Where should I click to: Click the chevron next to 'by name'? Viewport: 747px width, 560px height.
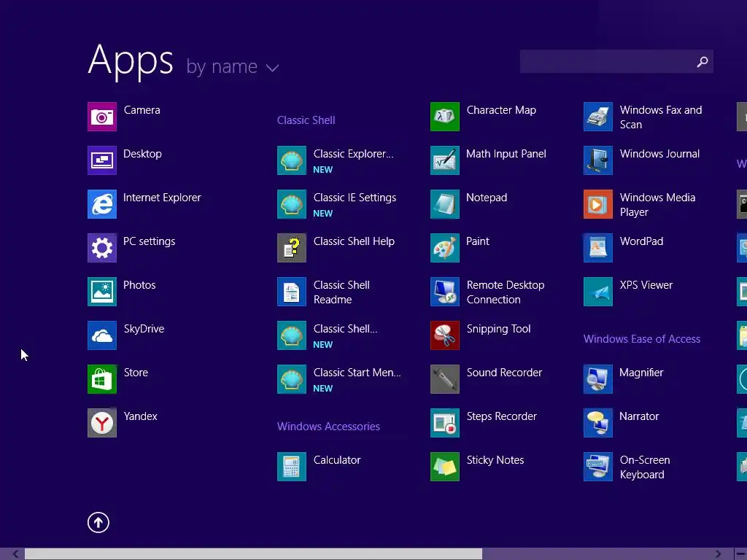(273, 68)
